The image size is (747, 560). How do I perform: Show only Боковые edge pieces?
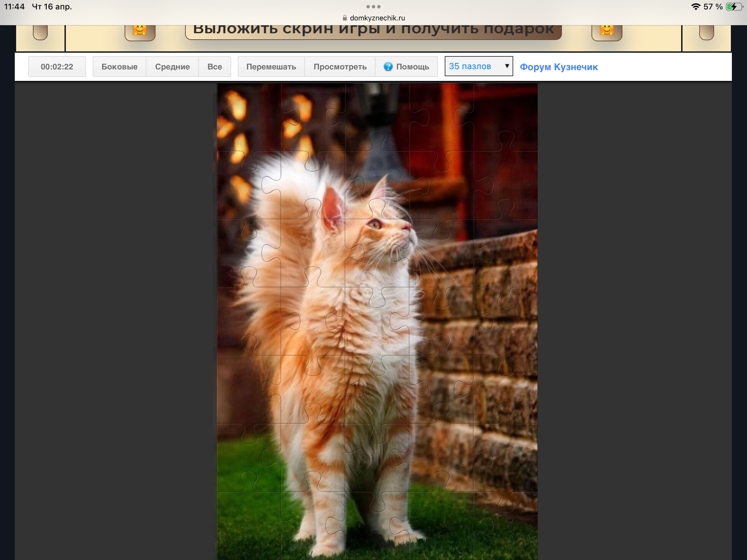(120, 67)
